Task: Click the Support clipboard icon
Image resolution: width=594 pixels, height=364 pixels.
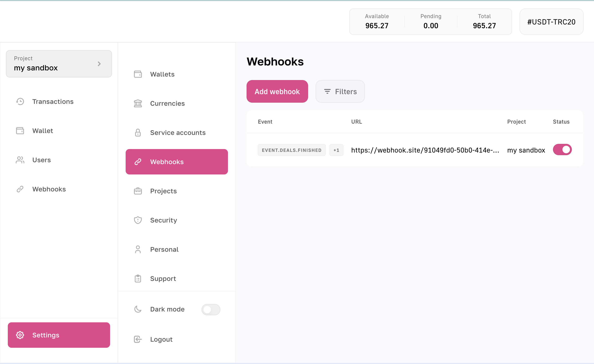Action: click(x=138, y=279)
